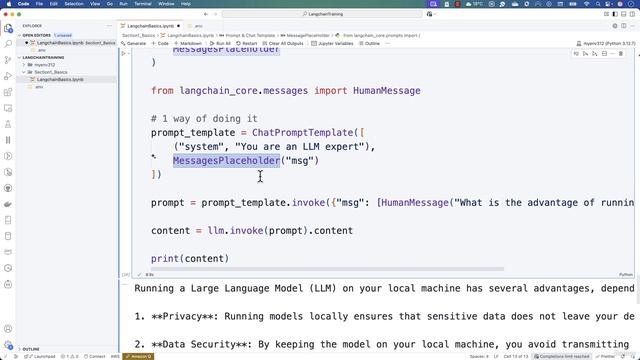Viewport: 640px width, 360px height.
Task: Open editor more actions ellipsis
Action: [632, 26]
